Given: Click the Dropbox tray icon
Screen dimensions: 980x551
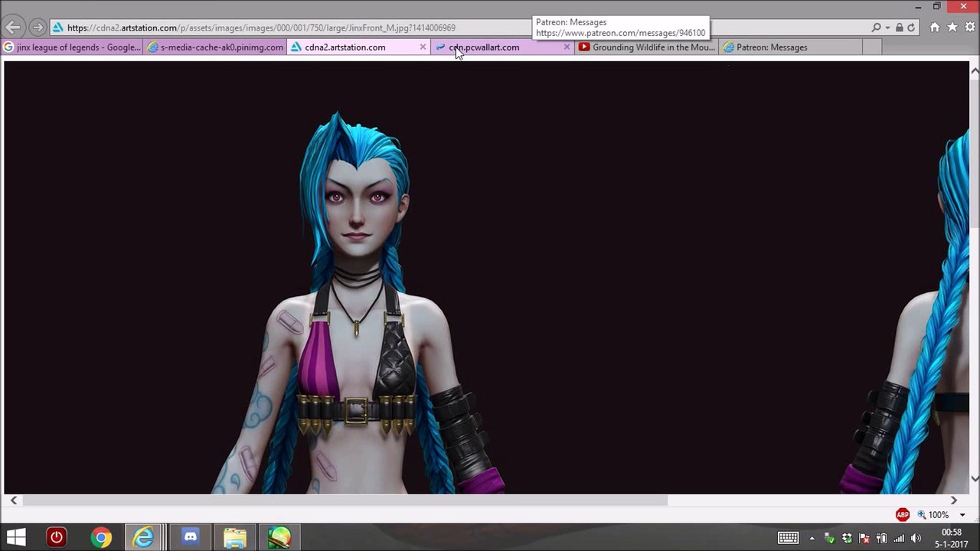Looking at the screenshot, I should pos(847,538).
